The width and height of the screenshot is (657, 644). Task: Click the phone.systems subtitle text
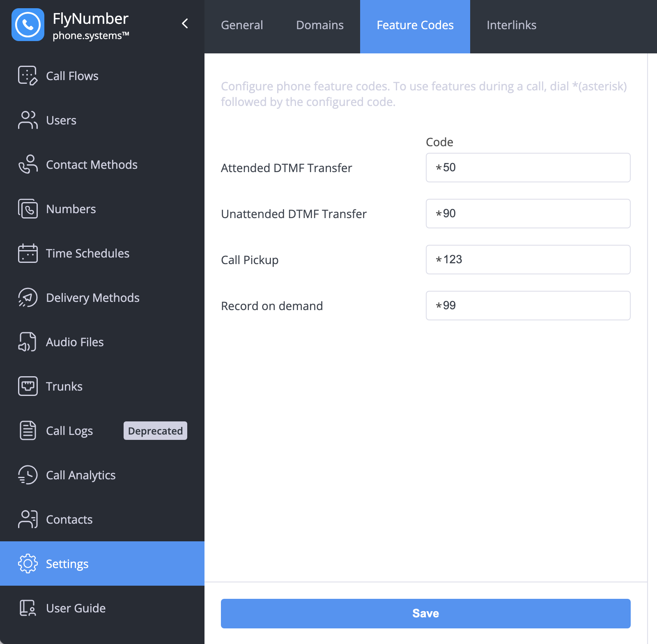tap(91, 36)
